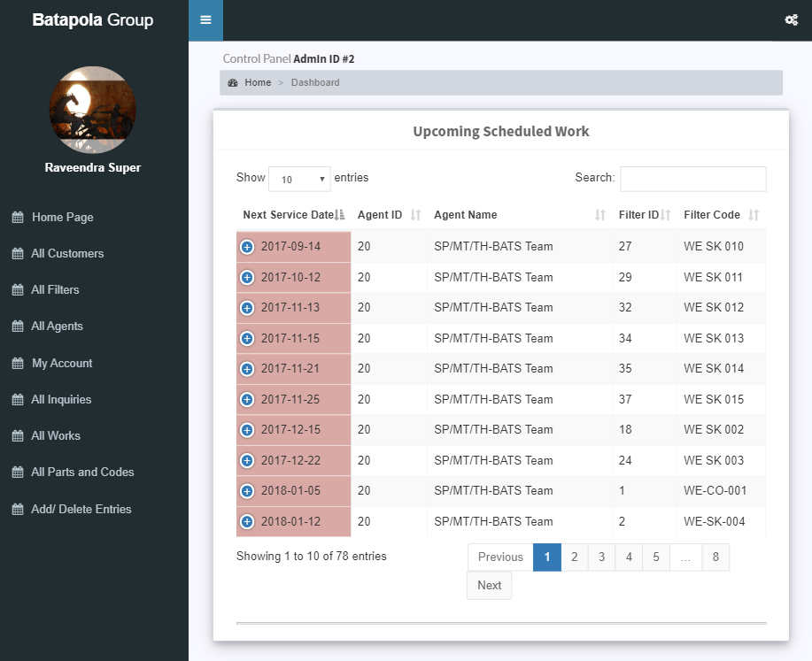Click the calendar icon next to All Customers
812x661 pixels.
click(x=18, y=254)
